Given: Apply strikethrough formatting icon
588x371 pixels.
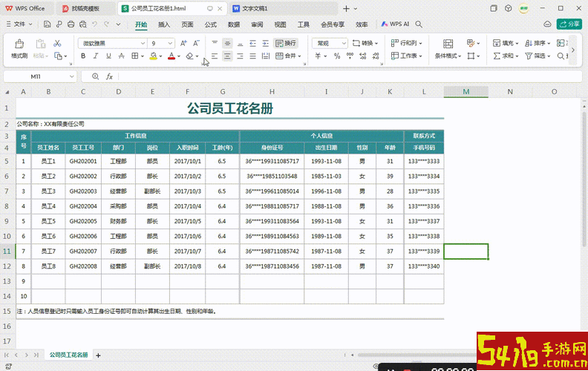Looking at the screenshot, I should tap(121, 56).
